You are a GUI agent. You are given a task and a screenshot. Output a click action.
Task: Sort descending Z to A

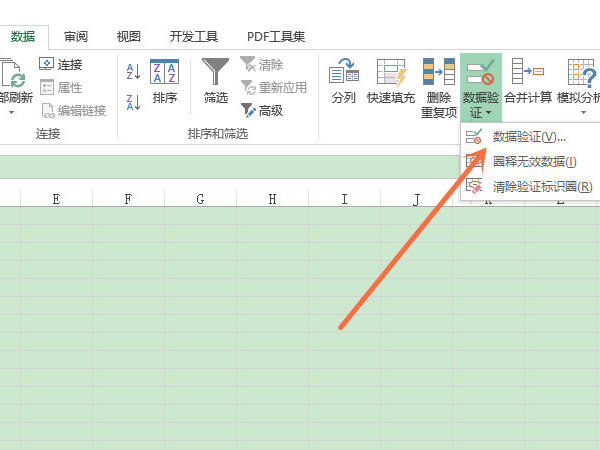tap(133, 102)
